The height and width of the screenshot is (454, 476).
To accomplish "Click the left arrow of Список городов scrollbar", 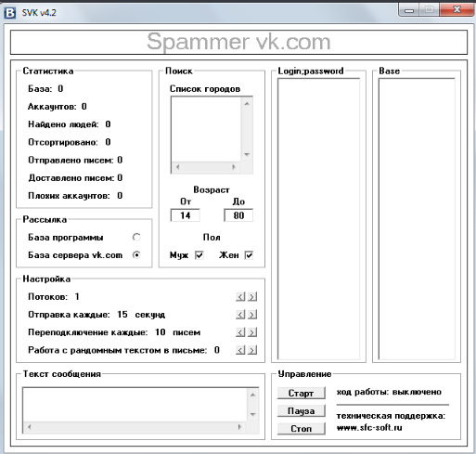I will click(x=177, y=167).
